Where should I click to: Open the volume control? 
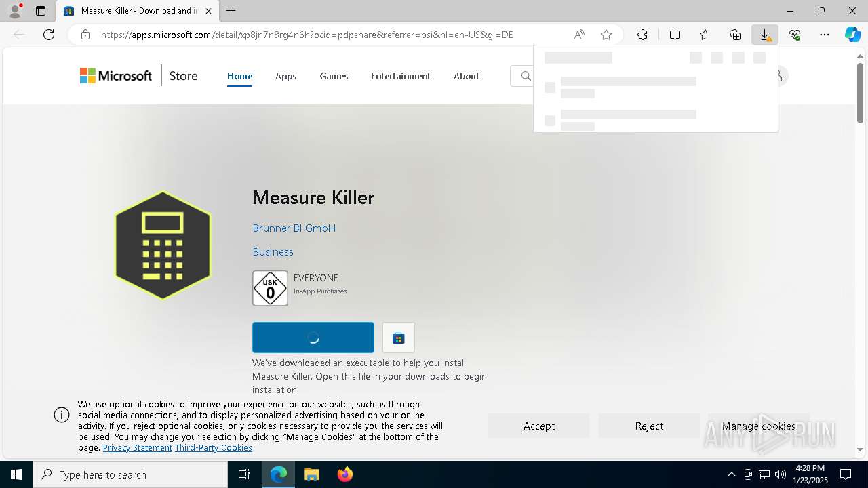click(x=781, y=474)
